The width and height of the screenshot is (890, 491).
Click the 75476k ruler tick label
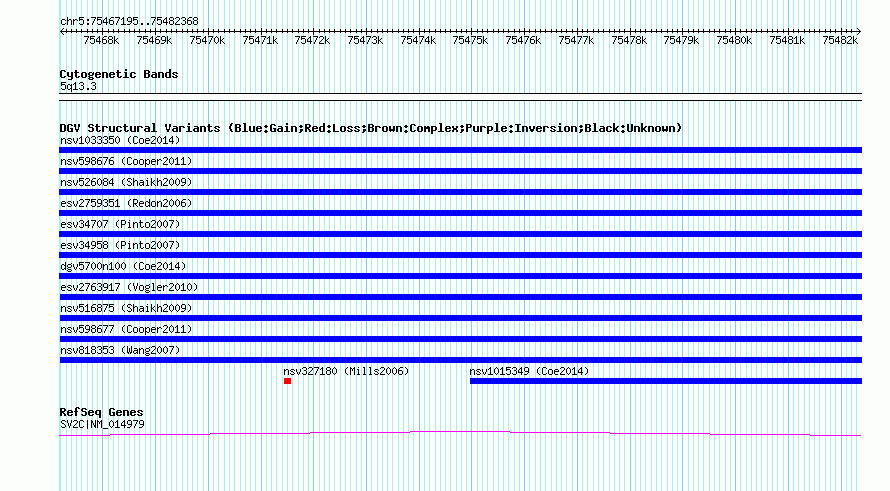pyautogui.click(x=523, y=40)
